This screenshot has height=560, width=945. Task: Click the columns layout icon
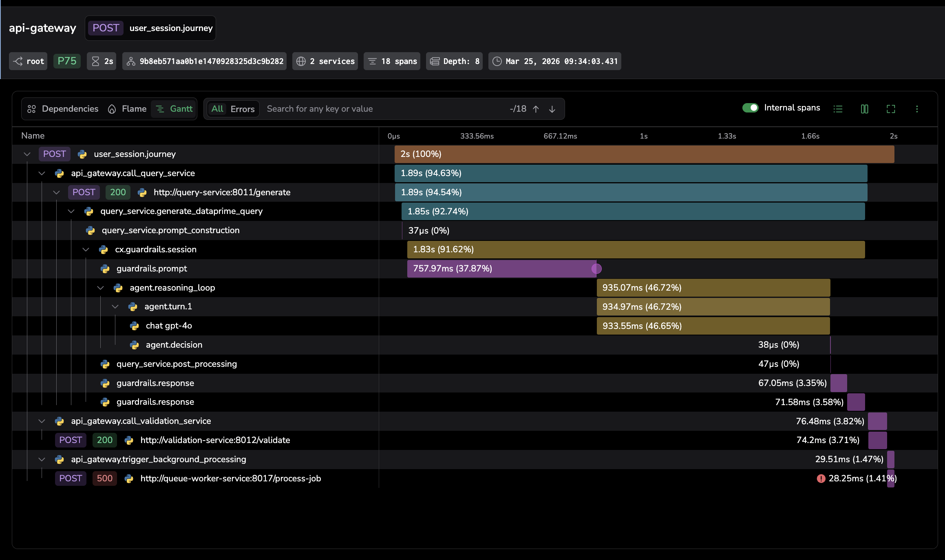[864, 109]
